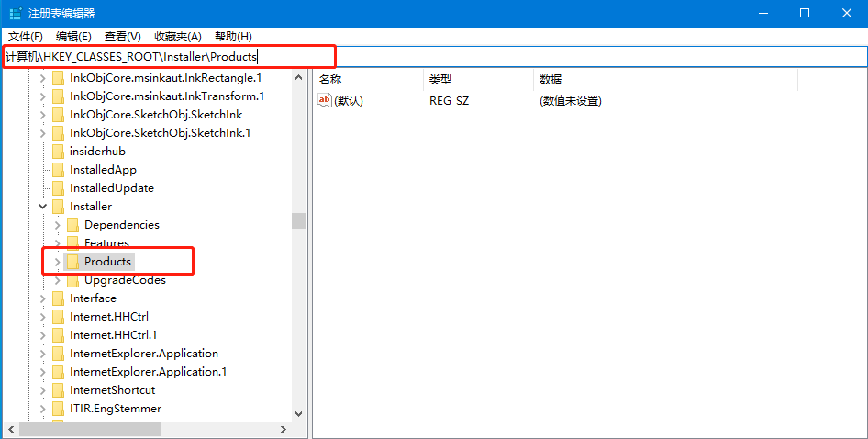This screenshot has height=439, width=868.
Task: Expand the Products key chevron
Action: [x=57, y=262]
